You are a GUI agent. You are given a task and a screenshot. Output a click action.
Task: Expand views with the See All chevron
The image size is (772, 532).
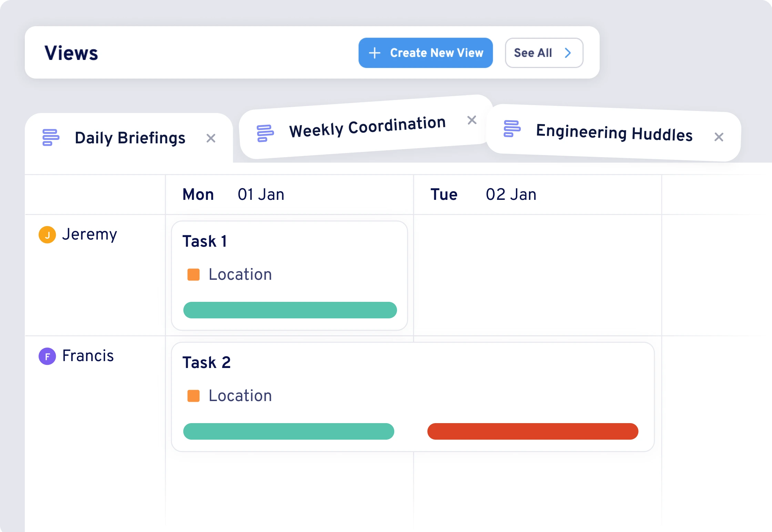[568, 53]
